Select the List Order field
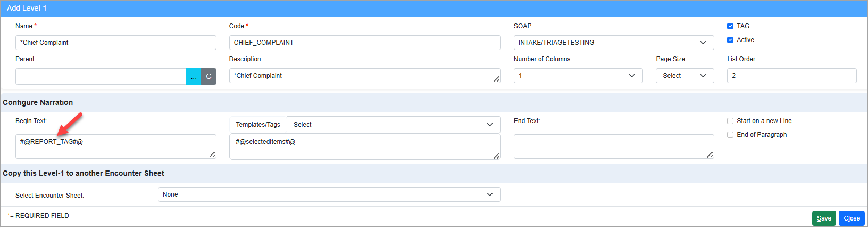The image size is (868, 228). coord(791,76)
